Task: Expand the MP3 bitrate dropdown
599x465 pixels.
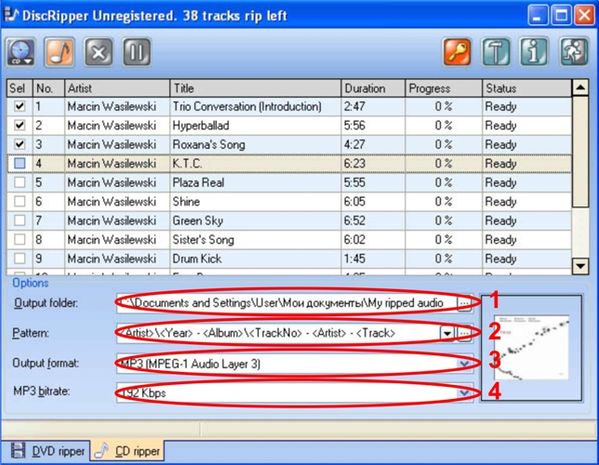Action: pos(464,393)
